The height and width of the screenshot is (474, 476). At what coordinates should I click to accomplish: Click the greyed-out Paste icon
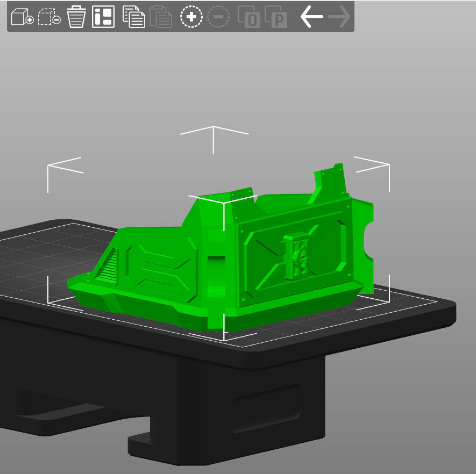point(161,17)
